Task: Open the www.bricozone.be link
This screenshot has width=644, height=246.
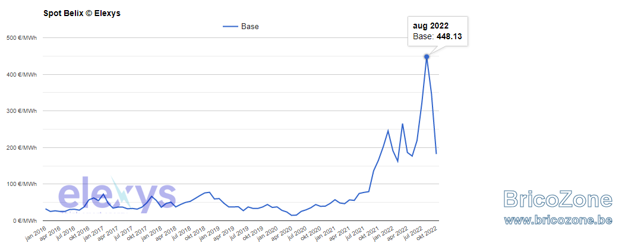Action: click(558, 220)
